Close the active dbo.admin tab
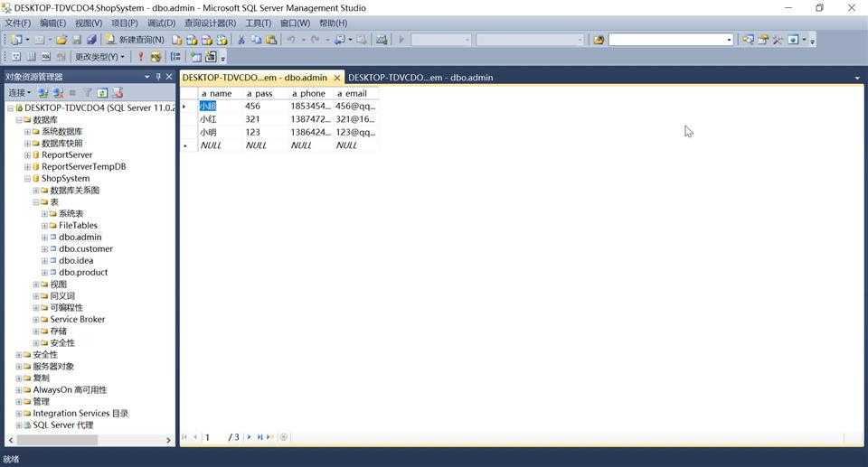868x467 pixels. pyautogui.click(x=337, y=78)
